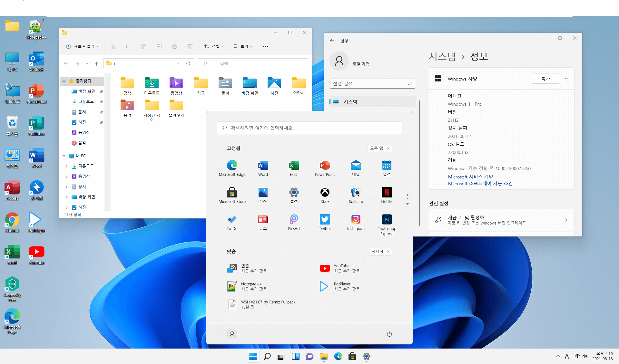Image resolution: width=619 pixels, height=364 pixels.
Task: Open 제품 키 및 정품 인증 settings
Action: [x=501, y=220]
